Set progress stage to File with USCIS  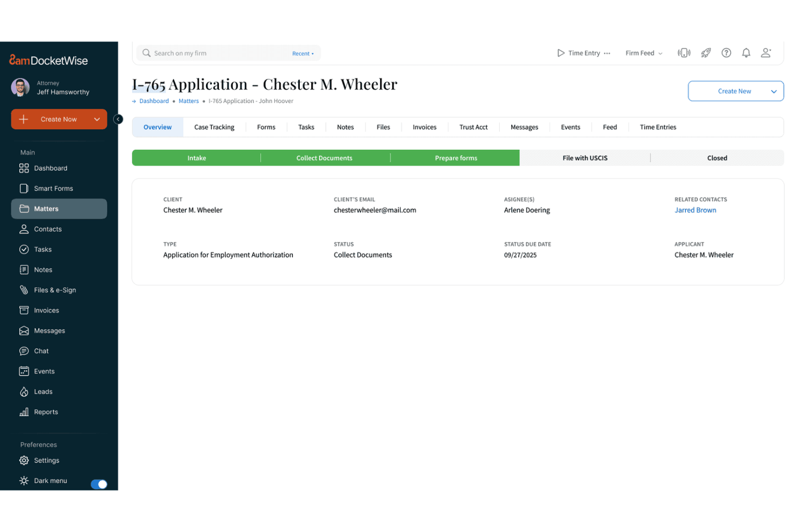585,158
